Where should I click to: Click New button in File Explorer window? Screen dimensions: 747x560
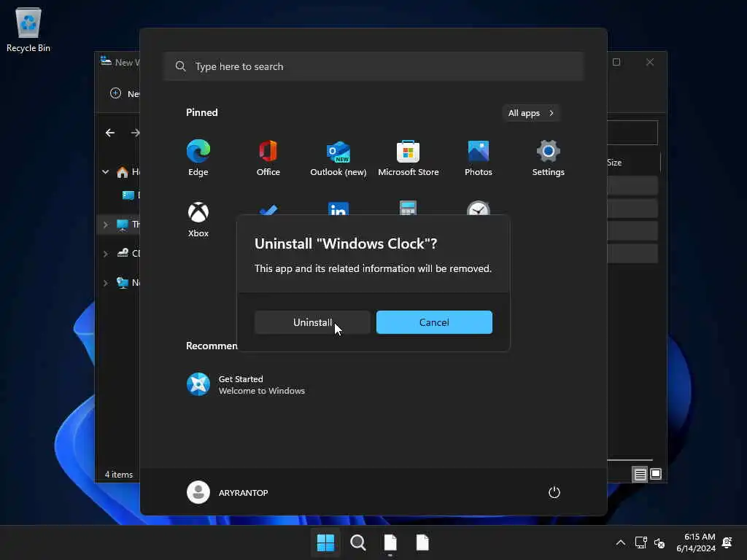click(124, 93)
